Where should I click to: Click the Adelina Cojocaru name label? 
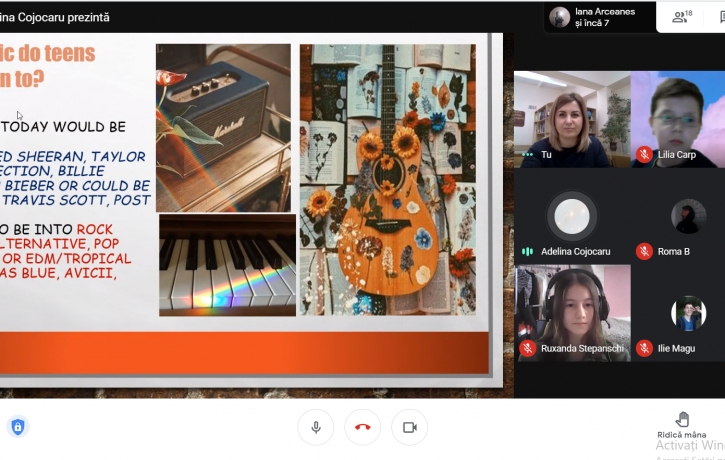tap(576, 251)
